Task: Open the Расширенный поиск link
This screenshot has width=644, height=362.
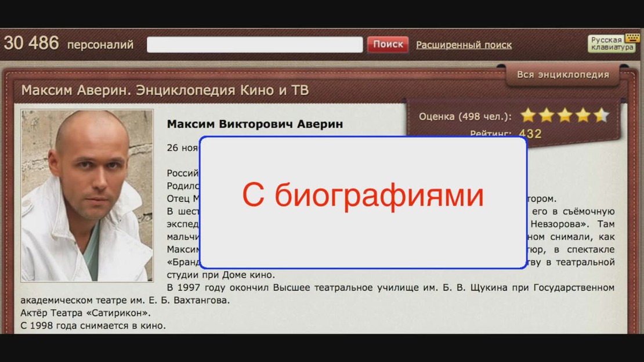Action: [464, 45]
